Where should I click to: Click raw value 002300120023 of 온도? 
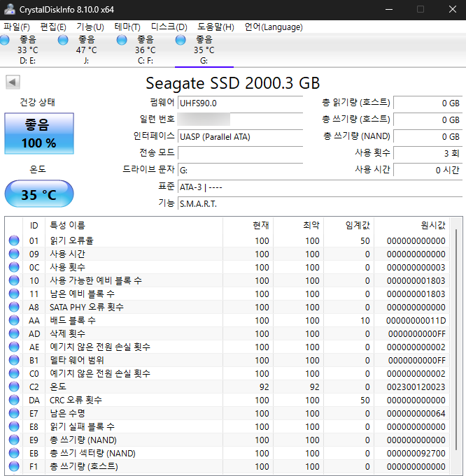coord(416,387)
